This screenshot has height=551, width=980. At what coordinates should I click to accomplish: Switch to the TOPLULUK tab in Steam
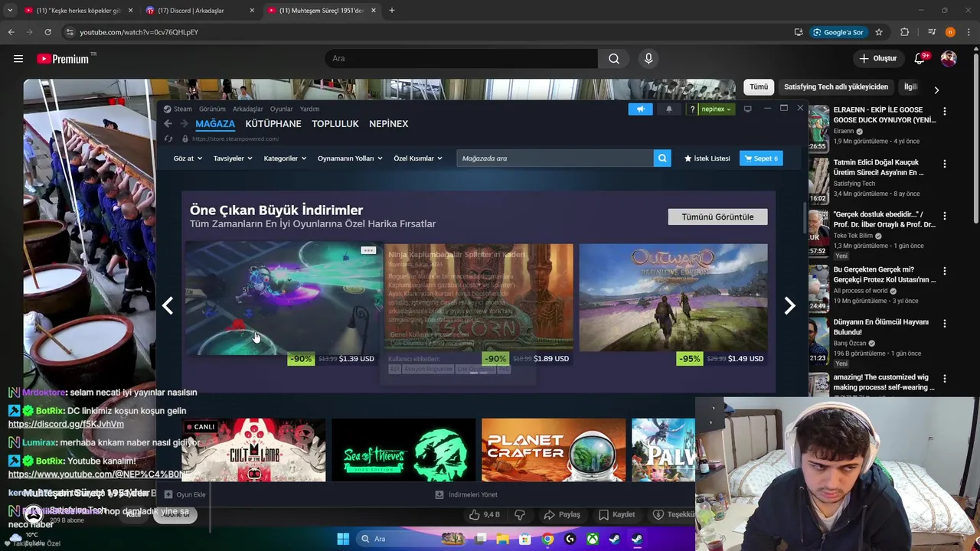[335, 124]
